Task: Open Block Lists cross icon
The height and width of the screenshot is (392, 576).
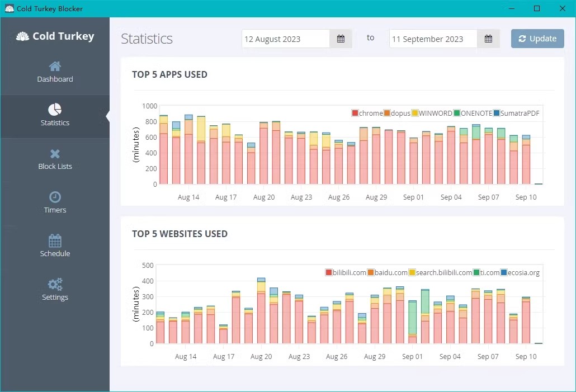Action: pos(55,154)
